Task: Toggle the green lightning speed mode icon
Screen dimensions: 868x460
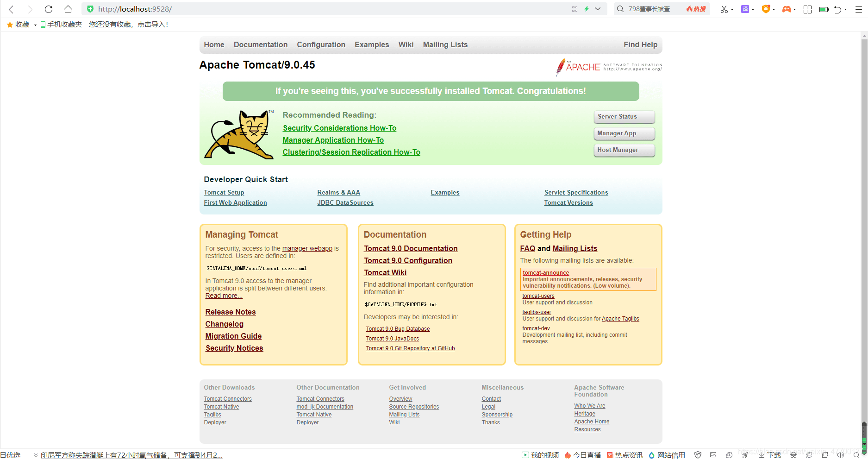Action: point(587,9)
